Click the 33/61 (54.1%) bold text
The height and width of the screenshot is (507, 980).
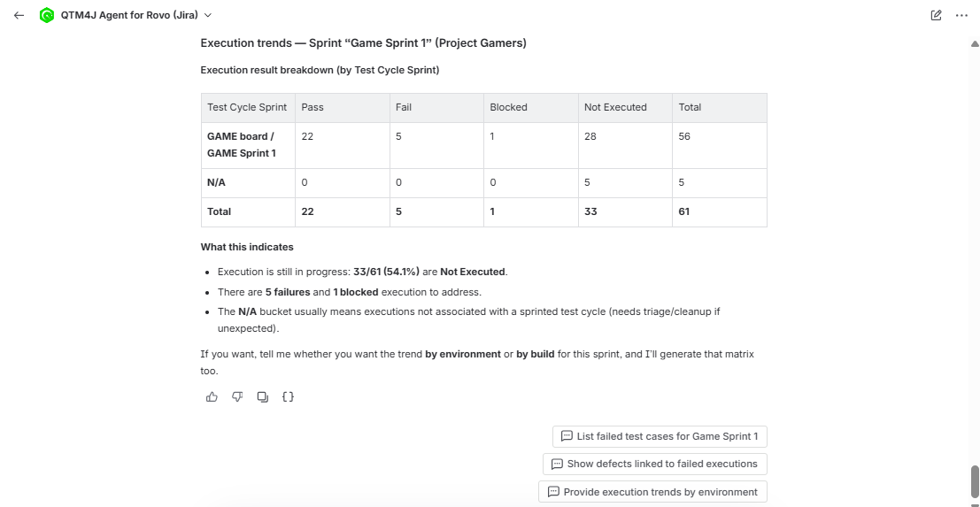coord(386,272)
